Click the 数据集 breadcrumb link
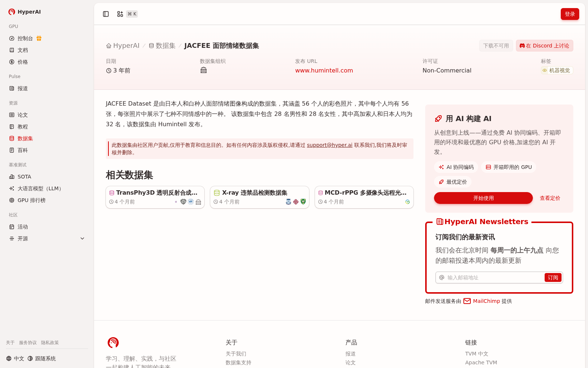 162,46
